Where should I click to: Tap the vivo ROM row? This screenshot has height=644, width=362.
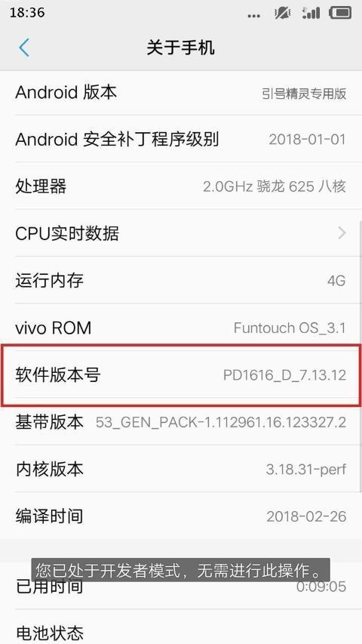coord(181,328)
